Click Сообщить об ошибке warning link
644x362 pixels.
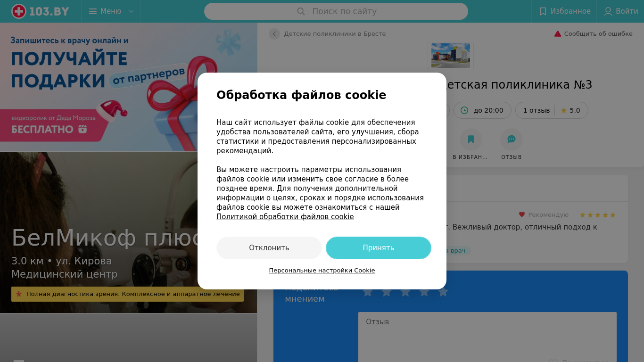593,34
